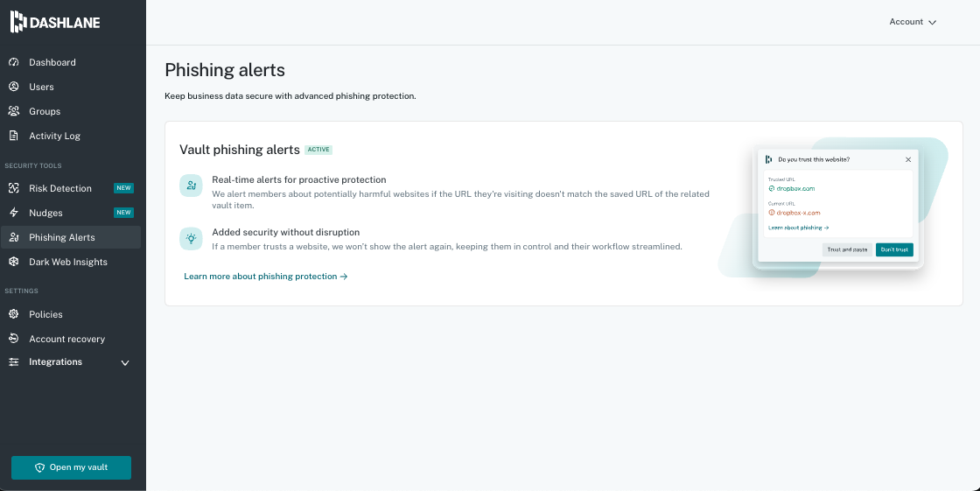This screenshot has width=980, height=491.
Task: Expand the Integrations chevron arrow
Action: (x=125, y=362)
